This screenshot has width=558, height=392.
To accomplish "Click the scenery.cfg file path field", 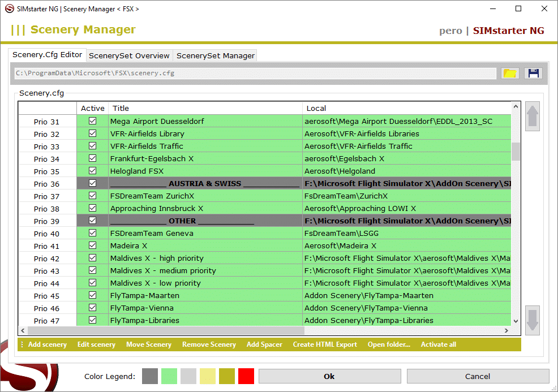I will pyautogui.click(x=255, y=74).
